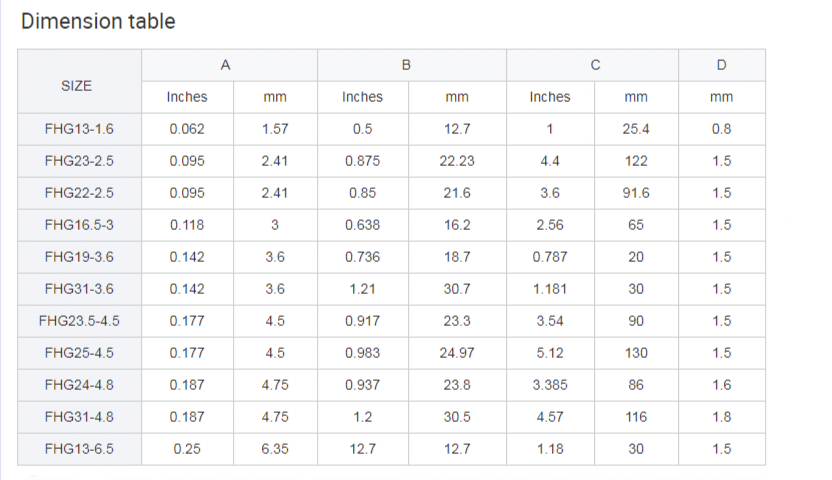Select the FHG19-3.6 size cell
Viewport: 832px width, 480px height.
(x=80, y=257)
